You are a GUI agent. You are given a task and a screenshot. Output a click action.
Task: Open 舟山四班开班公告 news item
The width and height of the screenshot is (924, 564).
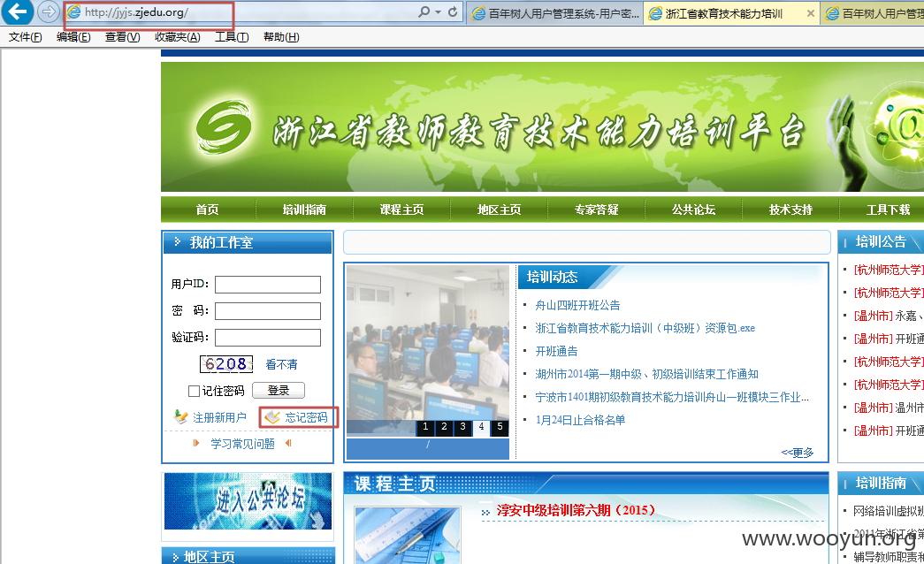(577, 305)
